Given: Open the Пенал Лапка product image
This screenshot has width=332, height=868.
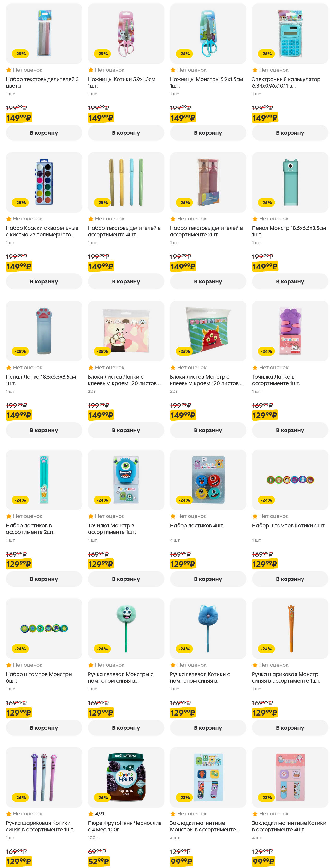Looking at the screenshot, I should 44,331.
